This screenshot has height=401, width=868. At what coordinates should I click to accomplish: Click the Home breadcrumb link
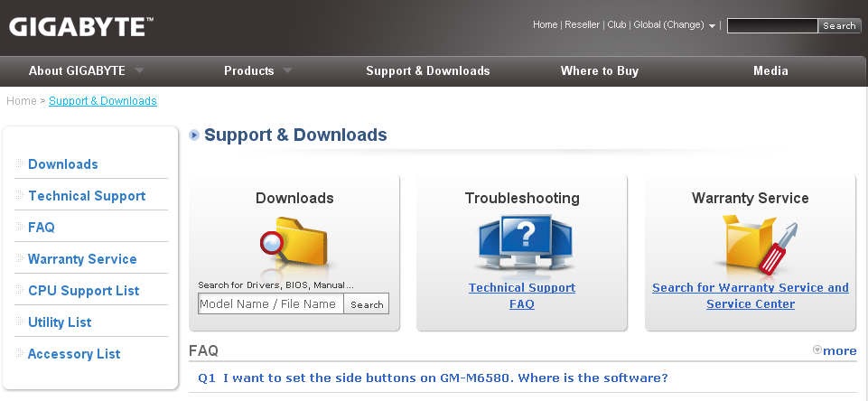[21, 101]
